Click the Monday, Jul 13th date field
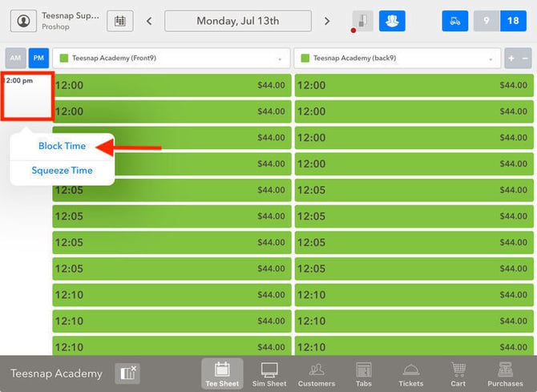537x392 pixels. pyautogui.click(x=238, y=21)
